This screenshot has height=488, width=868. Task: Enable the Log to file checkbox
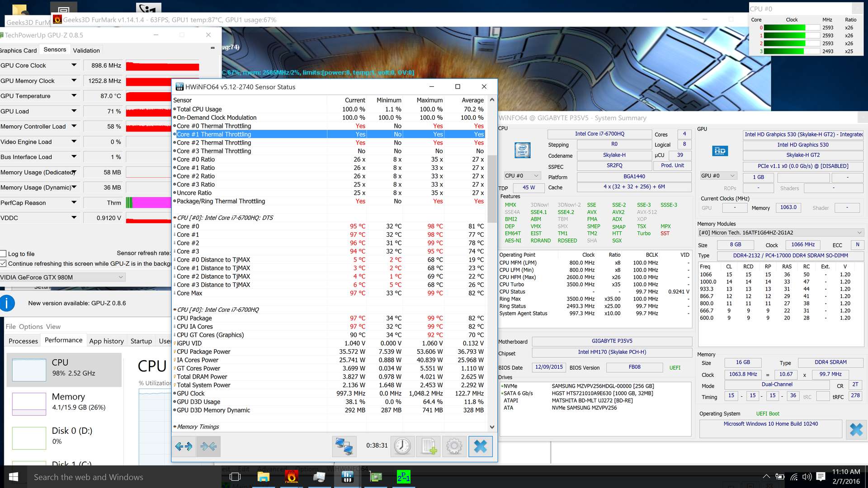[x=3, y=254]
